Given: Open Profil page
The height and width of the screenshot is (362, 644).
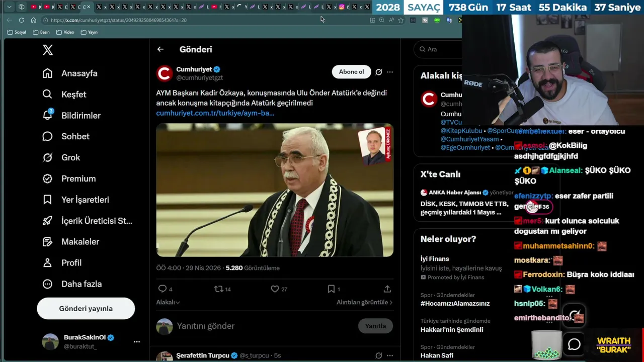Looking at the screenshot, I should (62, 263).
